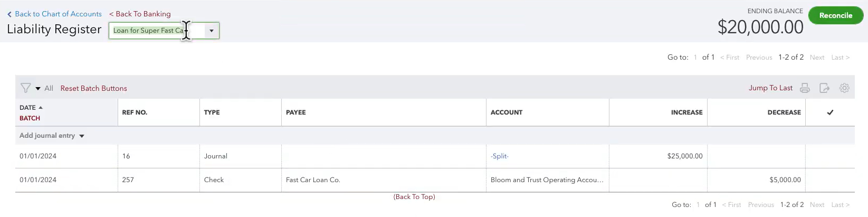Click the Batch column label
The height and width of the screenshot is (217, 868).
(30, 118)
